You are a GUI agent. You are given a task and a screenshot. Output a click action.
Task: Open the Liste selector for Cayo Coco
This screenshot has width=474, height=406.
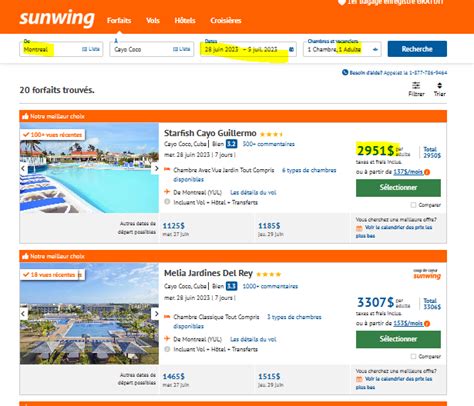pyautogui.click(x=182, y=49)
